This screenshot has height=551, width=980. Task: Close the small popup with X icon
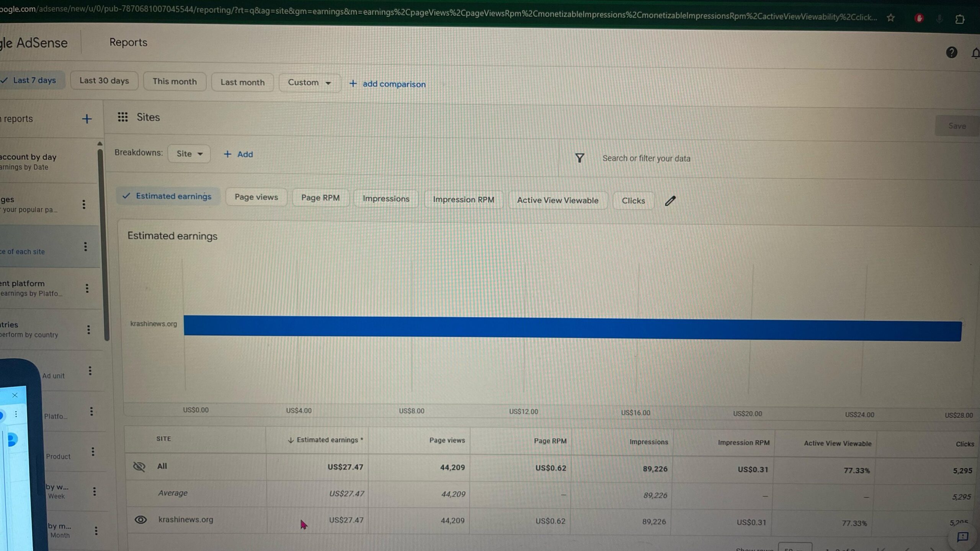[15, 395]
